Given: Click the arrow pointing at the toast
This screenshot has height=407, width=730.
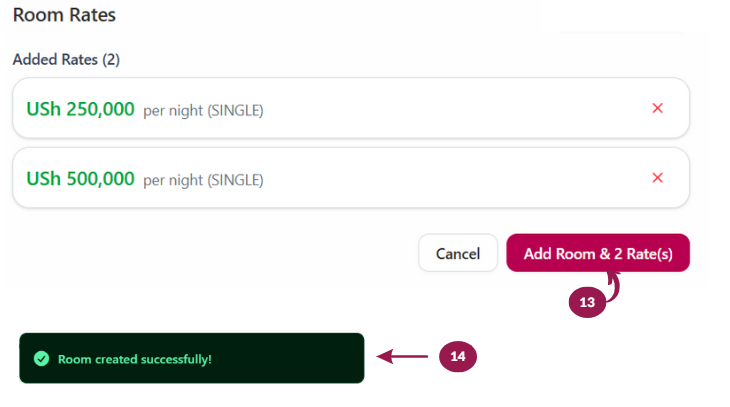Looking at the screenshot, I should tap(401, 356).
